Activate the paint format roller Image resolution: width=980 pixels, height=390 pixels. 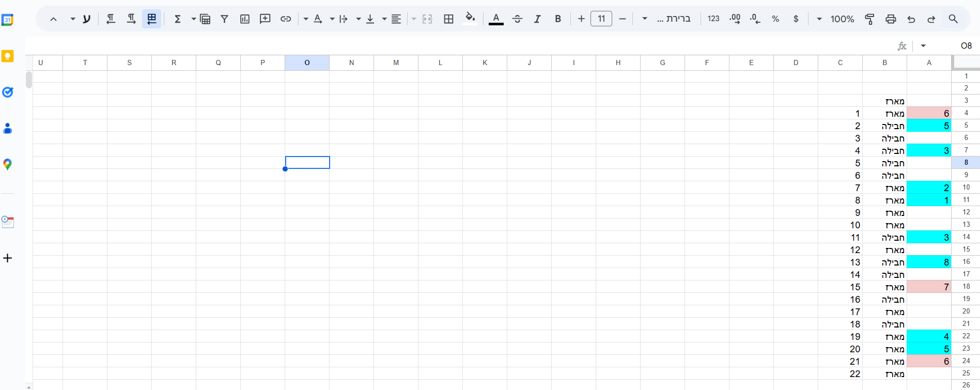[870, 19]
